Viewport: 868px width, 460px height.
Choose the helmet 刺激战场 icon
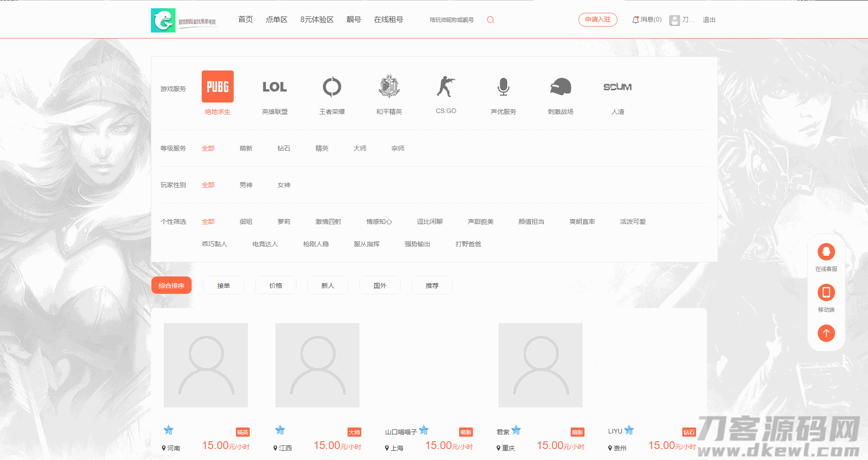[x=560, y=87]
